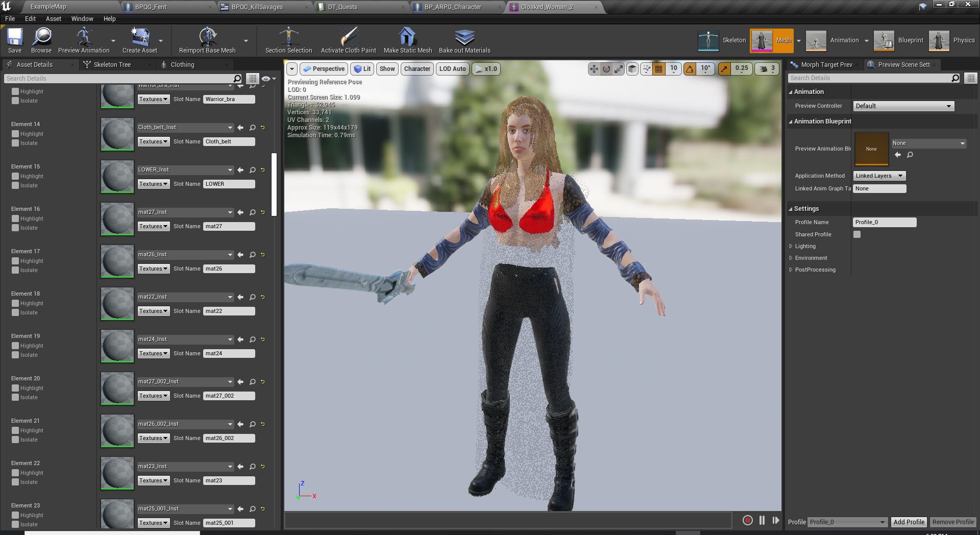This screenshot has height=535, width=980.
Task: Open the Application Method Linked Layers dropdown
Action: coord(879,176)
